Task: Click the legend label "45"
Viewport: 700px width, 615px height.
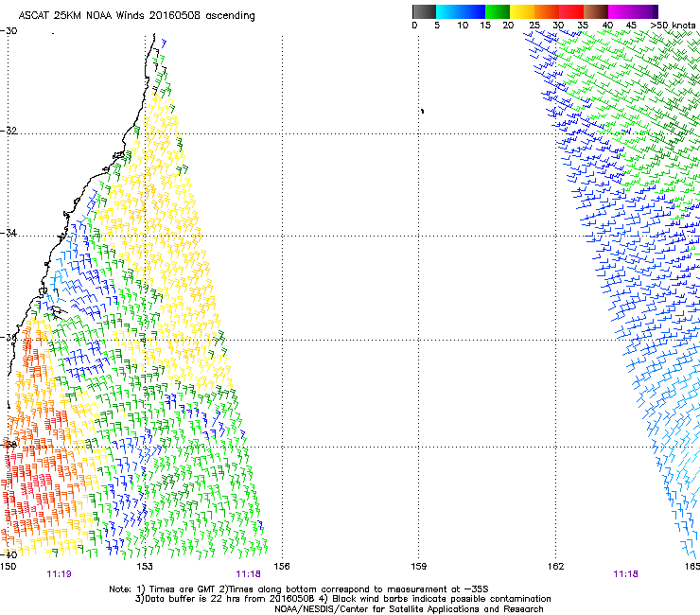Action: click(x=631, y=26)
